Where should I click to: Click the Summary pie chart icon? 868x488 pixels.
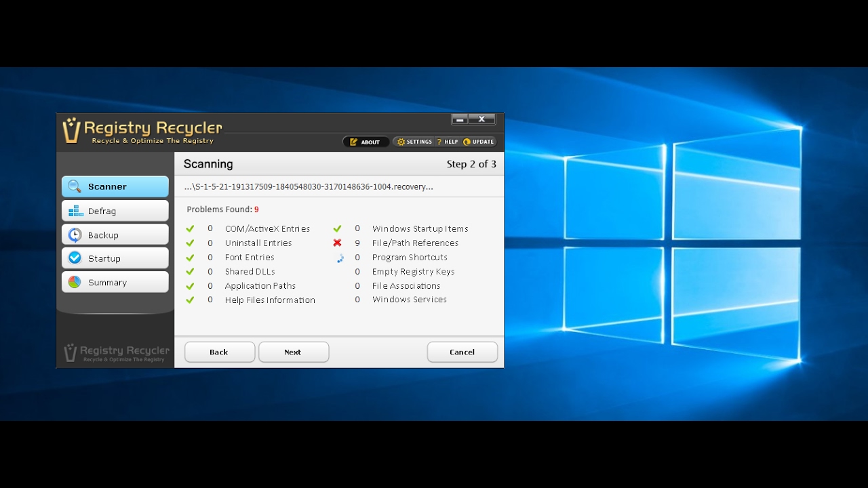75,282
